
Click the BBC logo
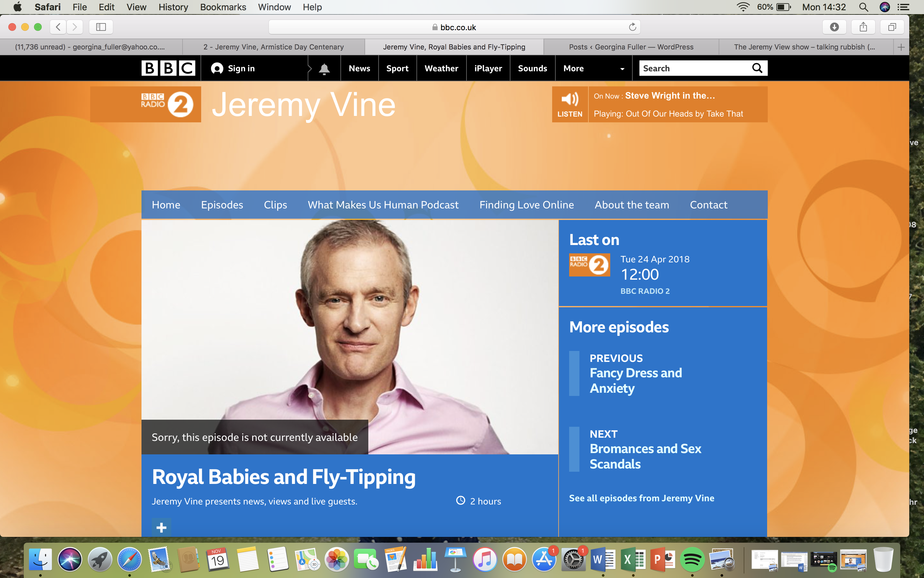pyautogui.click(x=168, y=68)
